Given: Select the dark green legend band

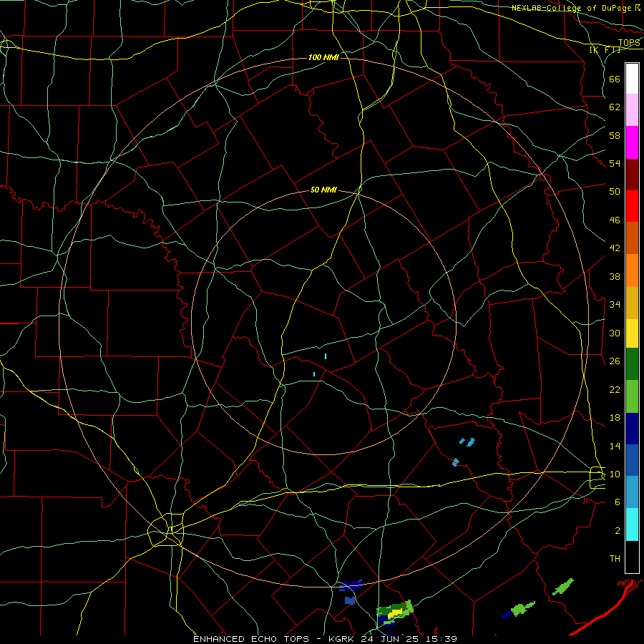Looking at the screenshot, I should [632, 364].
